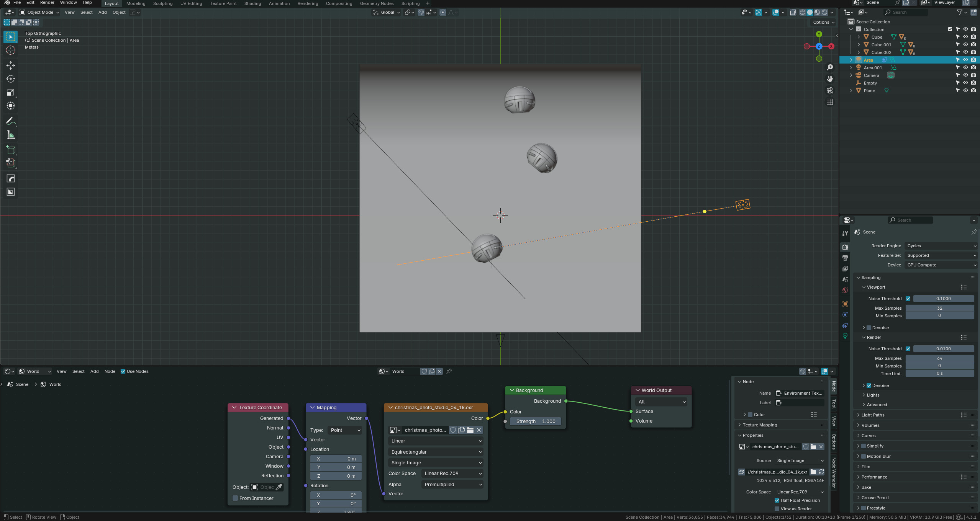
Task: Open Output properties tab icon
Action: tap(845, 258)
